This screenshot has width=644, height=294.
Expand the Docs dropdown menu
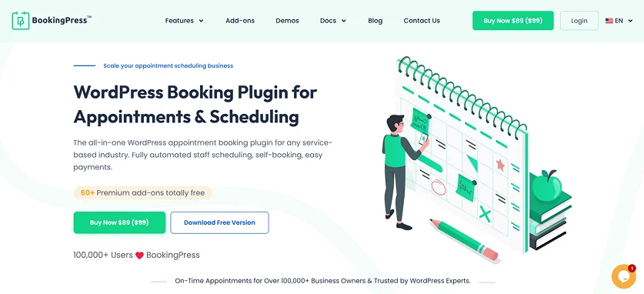click(333, 21)
